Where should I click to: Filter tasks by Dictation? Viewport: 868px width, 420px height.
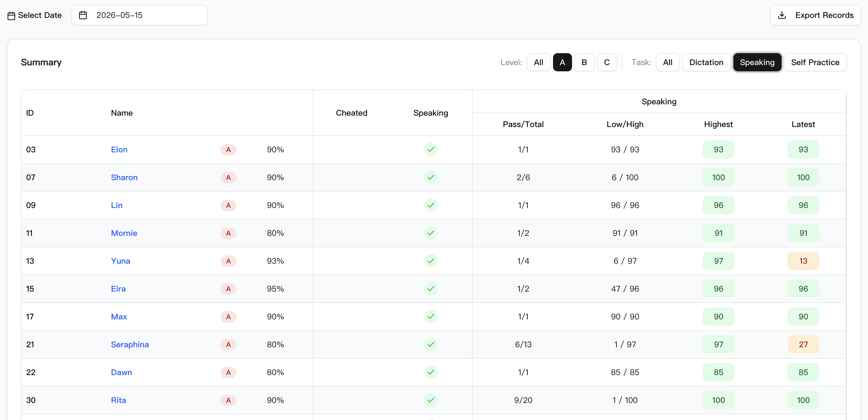tap(706, 62)
